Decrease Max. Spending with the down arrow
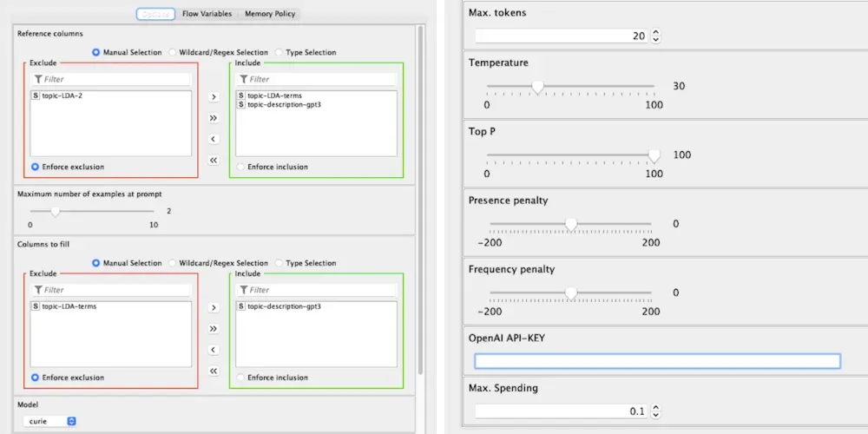This screenshot has height=434, width=868. pyautogui.click(x=656, y=415)
